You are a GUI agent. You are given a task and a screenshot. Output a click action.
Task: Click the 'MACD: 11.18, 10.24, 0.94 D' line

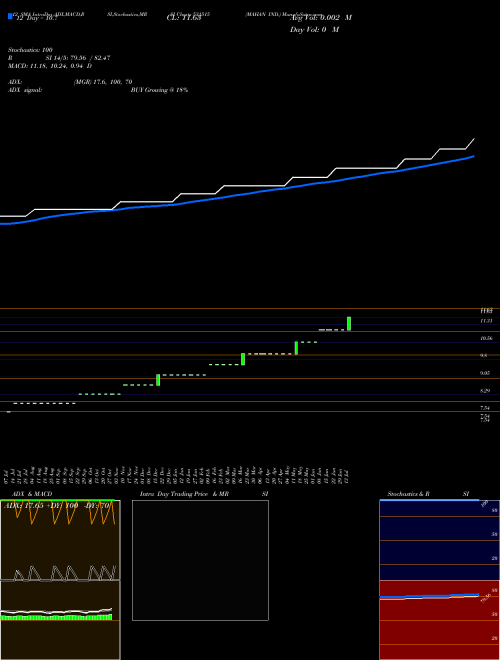[x=50, y=66]
